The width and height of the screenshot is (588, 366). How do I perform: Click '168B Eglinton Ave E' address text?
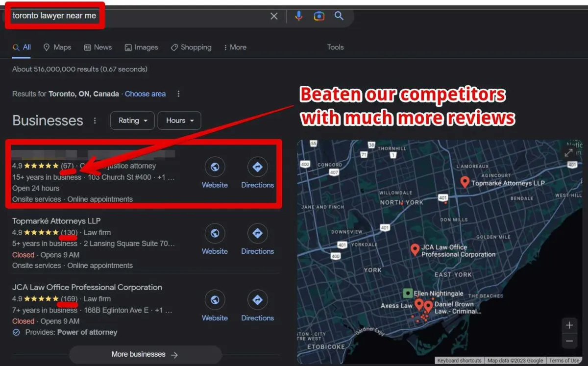click(x=116, y=310)
